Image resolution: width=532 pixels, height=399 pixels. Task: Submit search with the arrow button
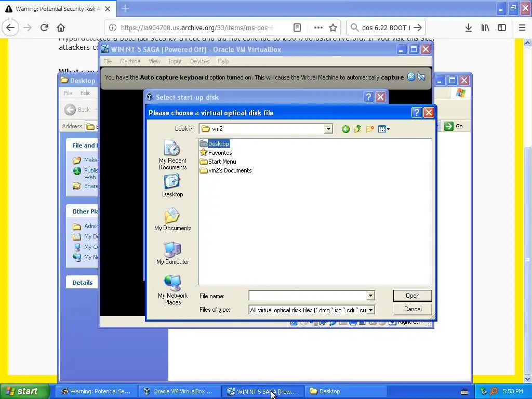pos(418,28)
